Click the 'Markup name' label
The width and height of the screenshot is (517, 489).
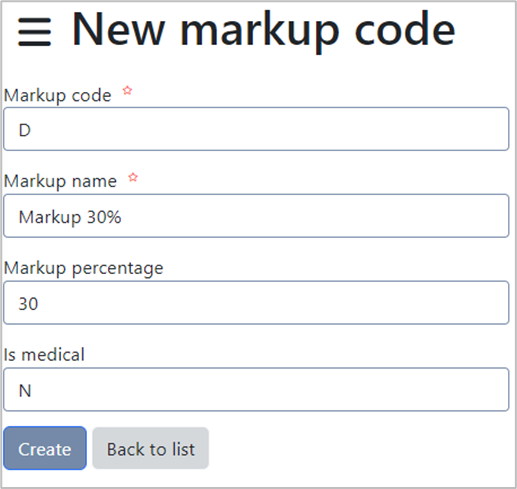click(60, 182)
